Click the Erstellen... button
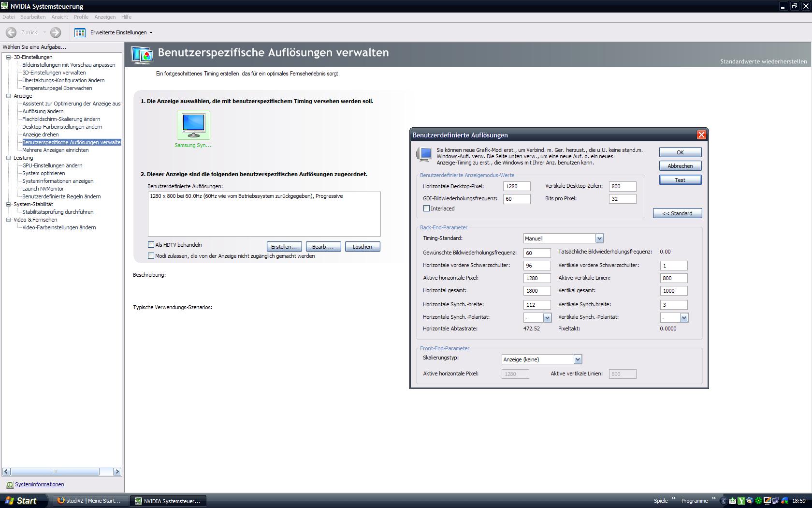Viewport: 812px width, 508px height. pyautogui.click(x=284, y=247)
